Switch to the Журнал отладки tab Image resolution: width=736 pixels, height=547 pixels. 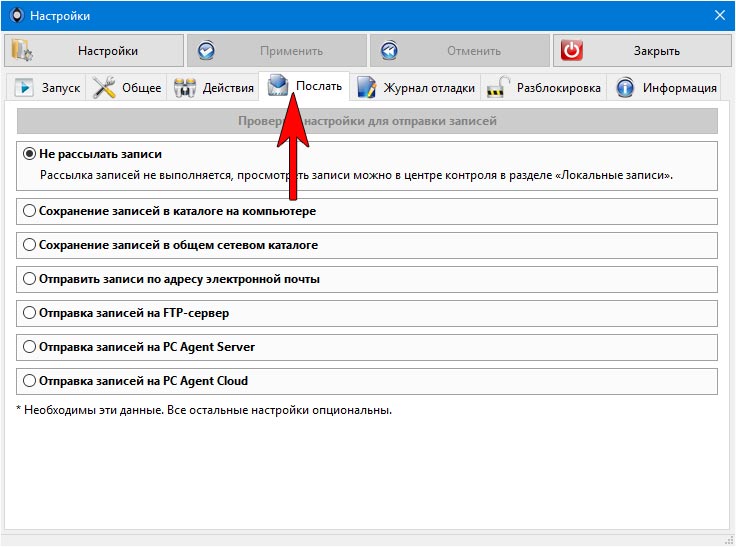click(428, 88)
